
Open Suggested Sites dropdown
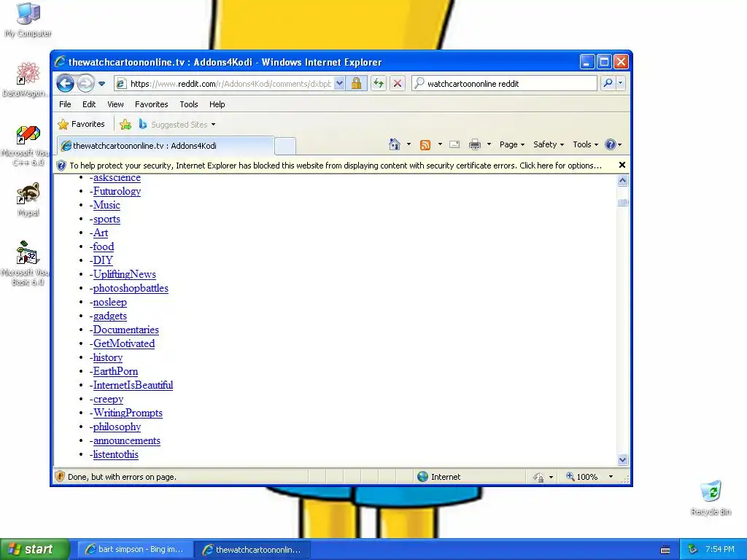pos(177,125)
